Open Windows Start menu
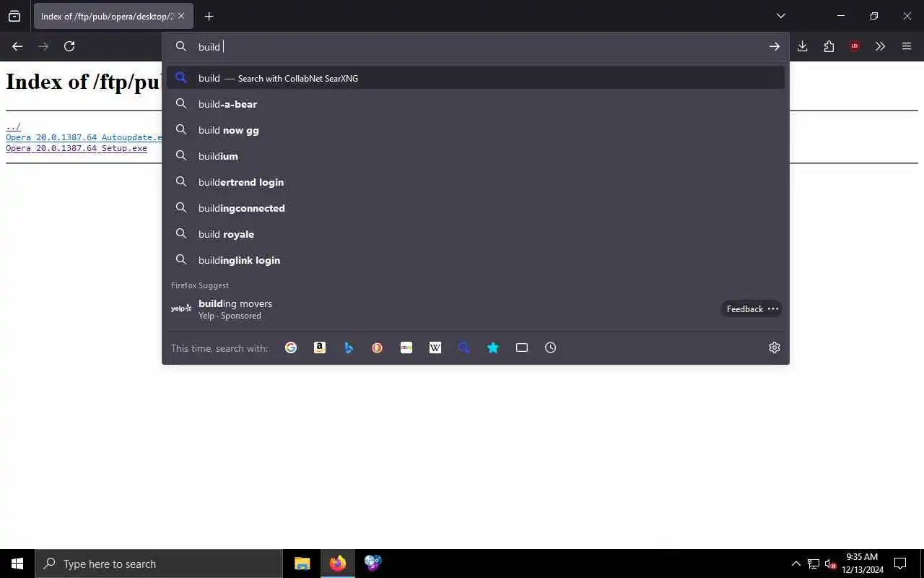924x578 pixels. tap(17, 564)
